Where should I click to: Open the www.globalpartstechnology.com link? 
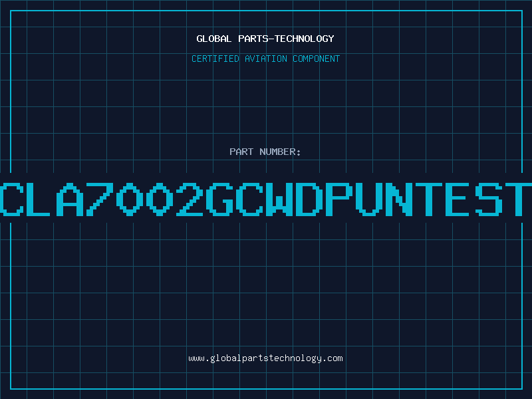pos(265,358)
